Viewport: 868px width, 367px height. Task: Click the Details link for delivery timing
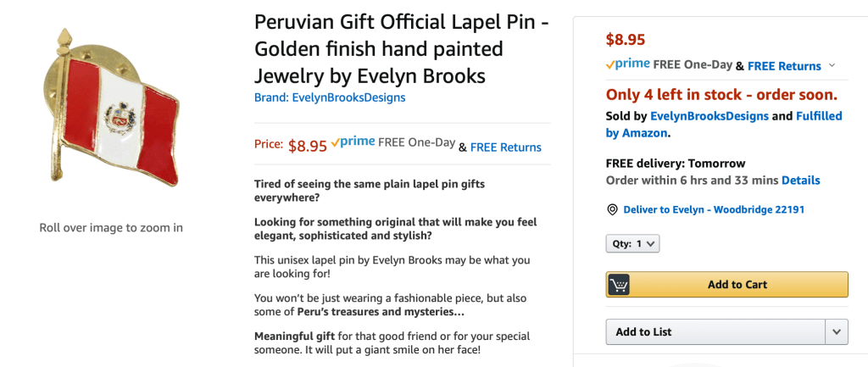pos(800,181)
